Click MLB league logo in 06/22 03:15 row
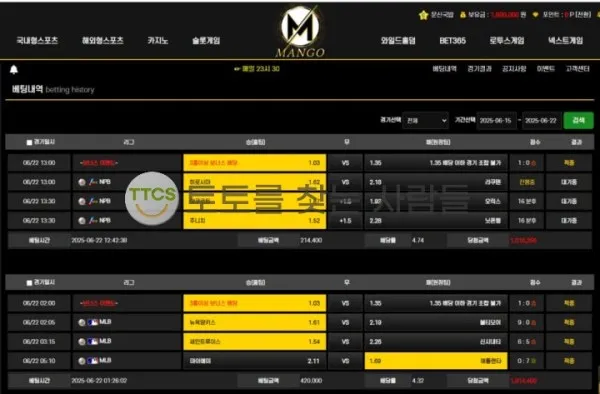 [93, 342]
